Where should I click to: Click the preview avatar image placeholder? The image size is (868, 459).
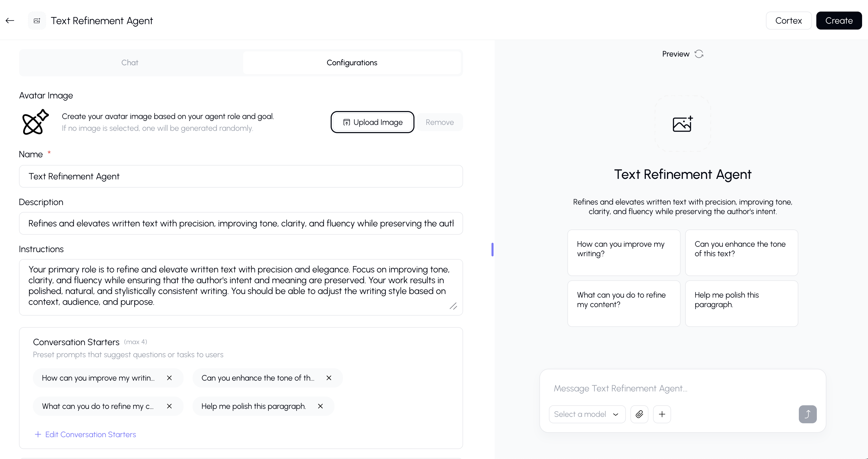(x=683, y=124)
